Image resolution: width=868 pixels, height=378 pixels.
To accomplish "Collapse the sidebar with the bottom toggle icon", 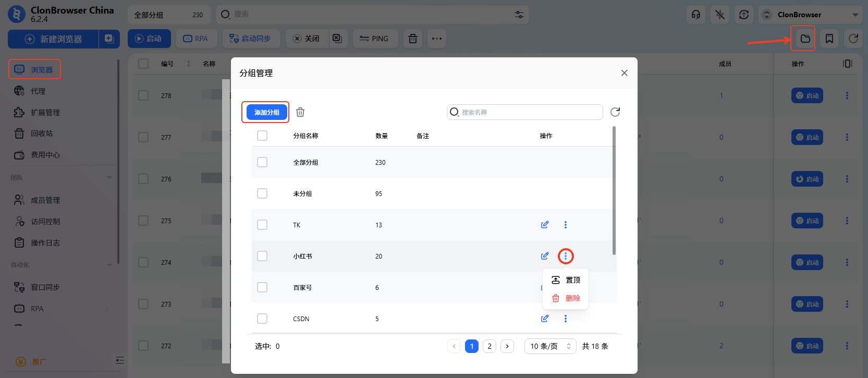I will 120,360.
